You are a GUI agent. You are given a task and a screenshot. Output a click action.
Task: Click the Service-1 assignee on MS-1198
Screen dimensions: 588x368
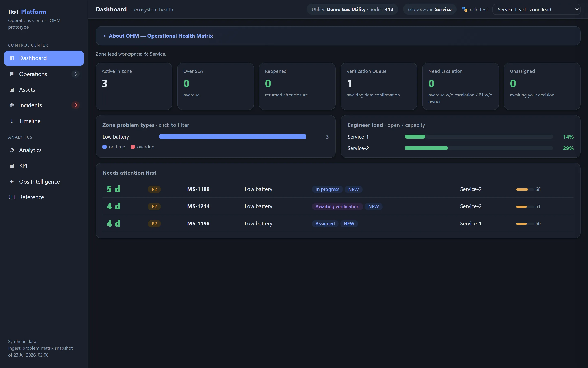[471, 223]
